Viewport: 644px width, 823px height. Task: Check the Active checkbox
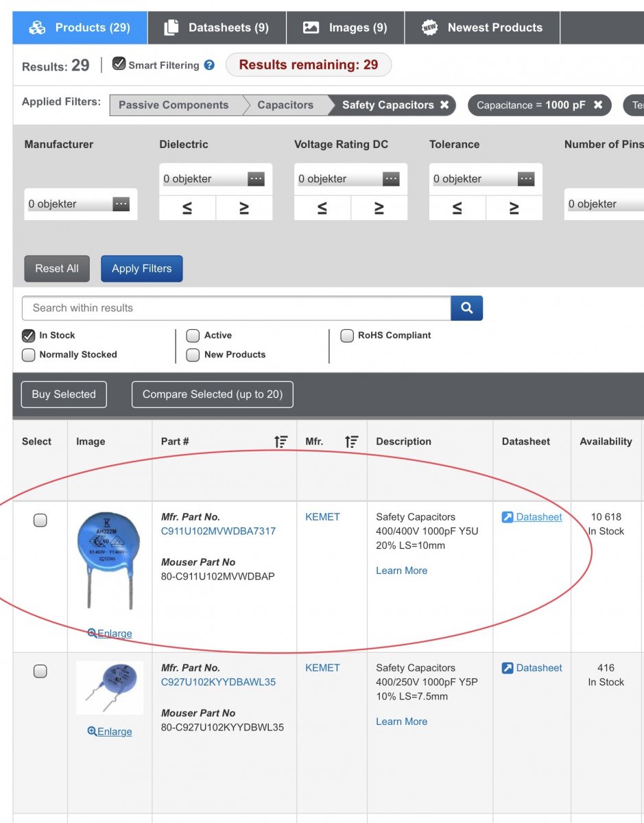pyautogui.click(x=193, y=335)
